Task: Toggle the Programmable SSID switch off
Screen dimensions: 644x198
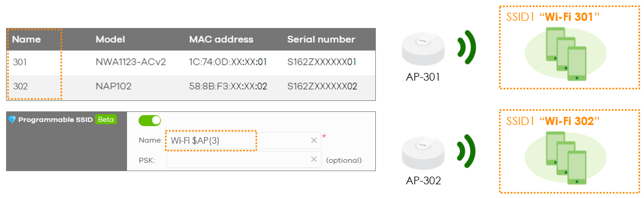Action: [x=149, y=121]
